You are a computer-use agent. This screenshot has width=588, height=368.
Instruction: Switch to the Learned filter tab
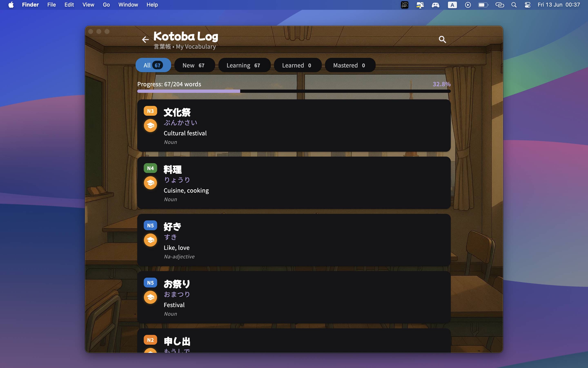coord(298,65)
